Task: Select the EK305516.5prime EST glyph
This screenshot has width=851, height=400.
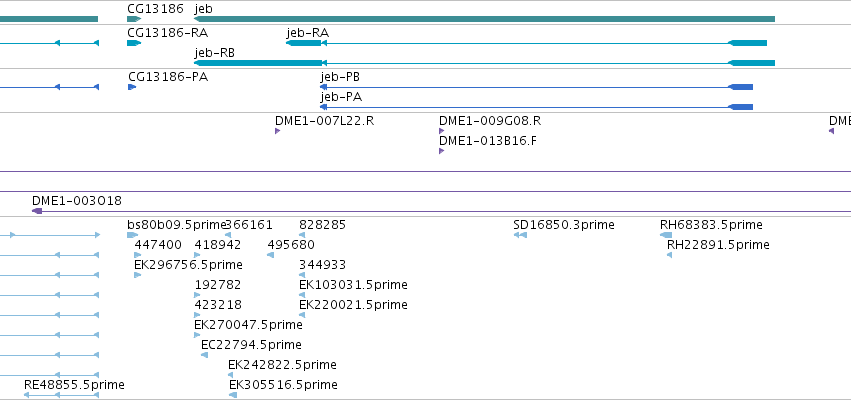Action: coord(233,395)
